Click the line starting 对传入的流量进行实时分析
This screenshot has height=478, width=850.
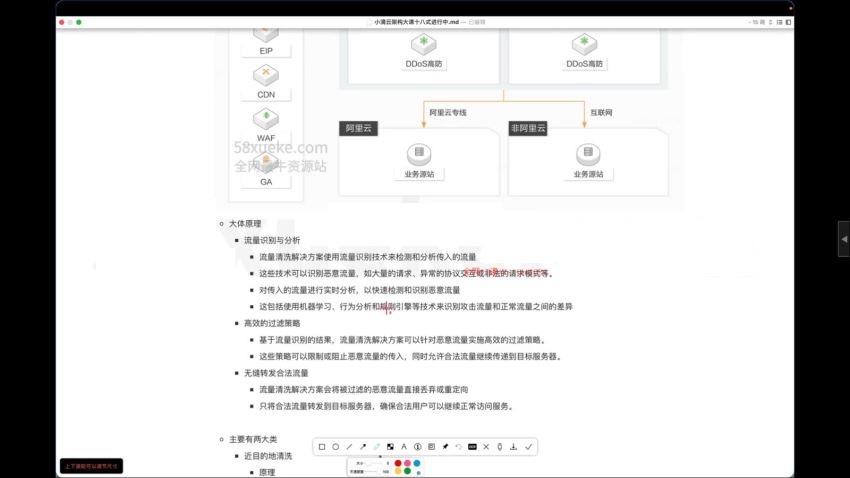[x=359, y=290]
